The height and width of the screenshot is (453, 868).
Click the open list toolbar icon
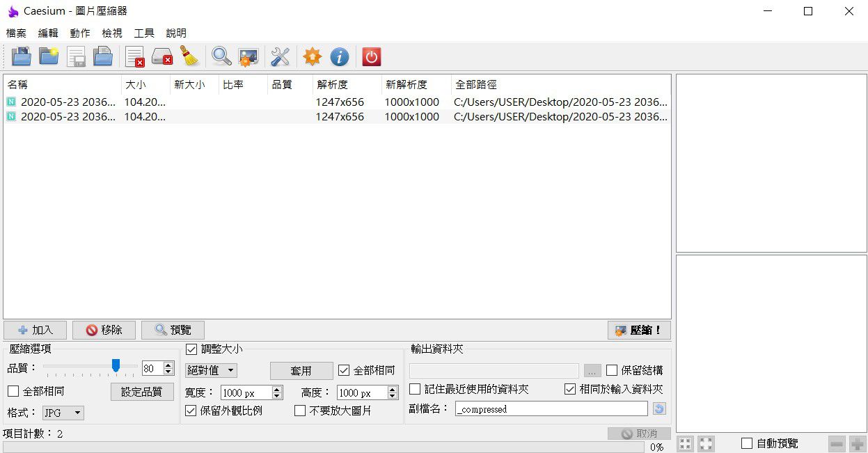103,56
